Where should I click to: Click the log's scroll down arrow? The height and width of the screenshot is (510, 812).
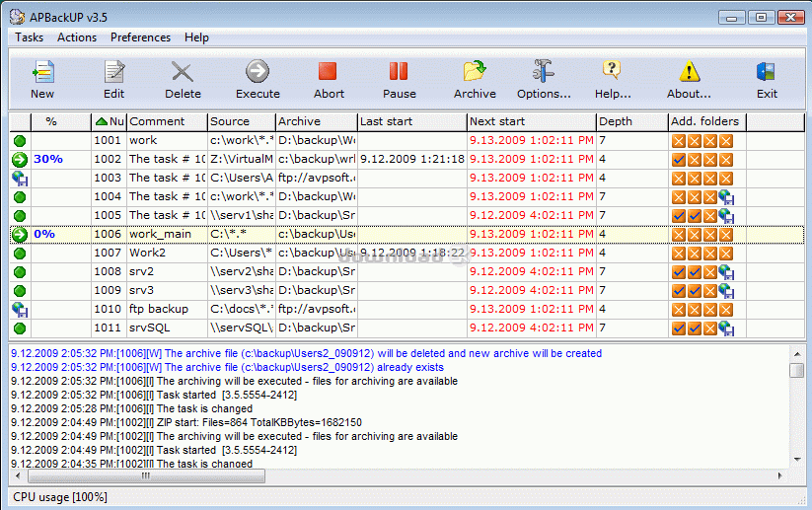coord(797,460)
